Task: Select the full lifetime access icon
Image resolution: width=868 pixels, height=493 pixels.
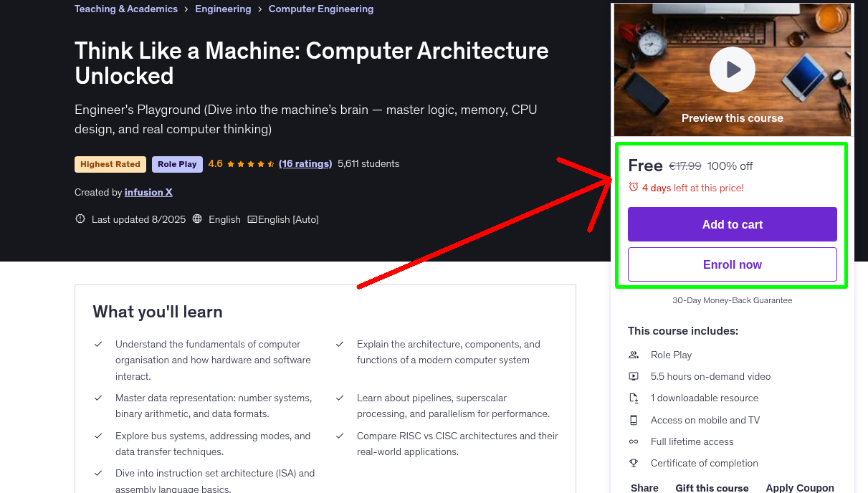Action: pyautogui.click(x=634, y=441)
